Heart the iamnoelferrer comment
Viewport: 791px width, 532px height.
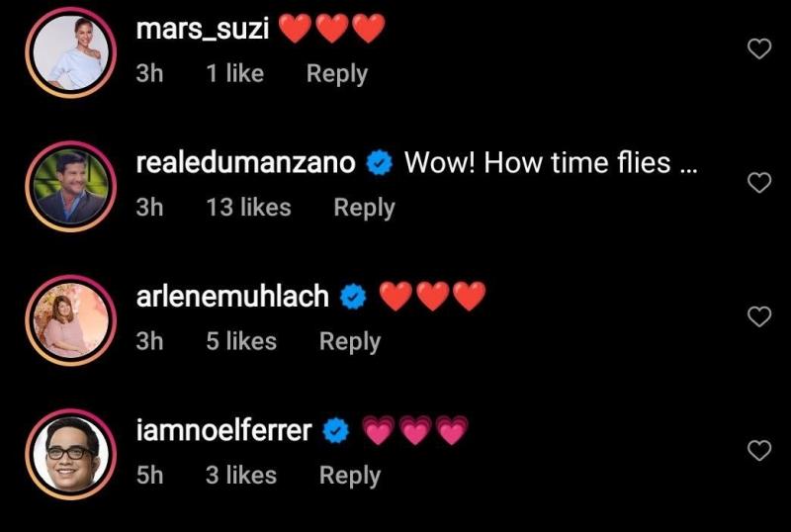(x=758, y=451)
